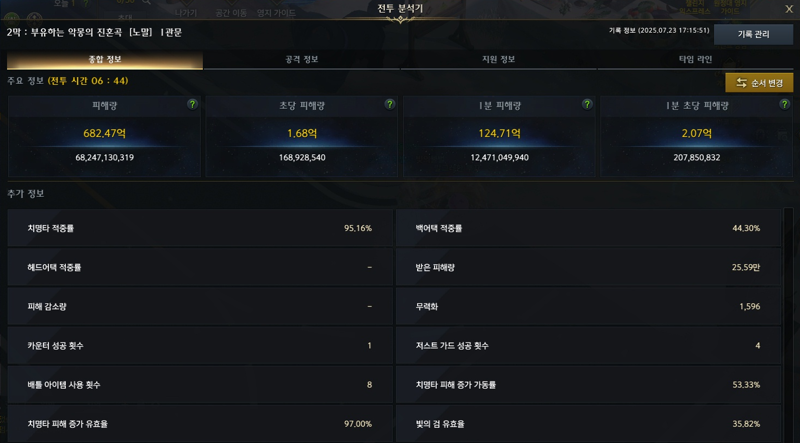Click help icon on 피해량 card
800x443 pixels.
click(192, 104)
